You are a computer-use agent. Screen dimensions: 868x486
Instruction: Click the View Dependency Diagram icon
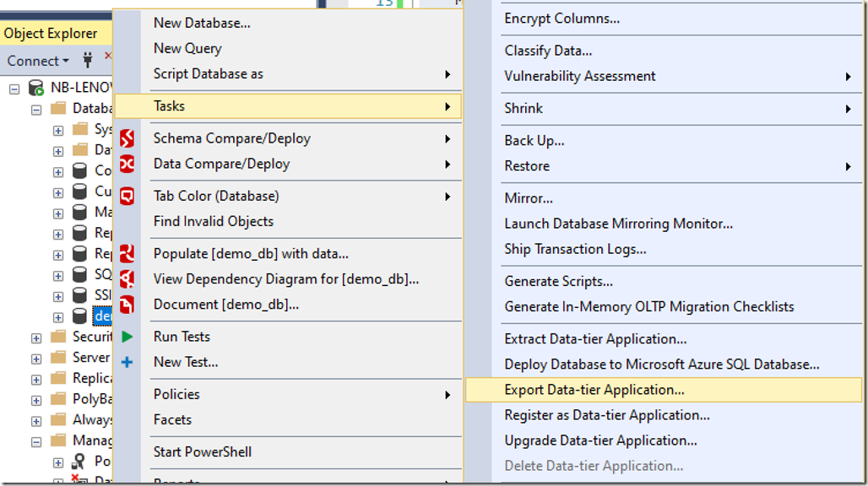127,278
